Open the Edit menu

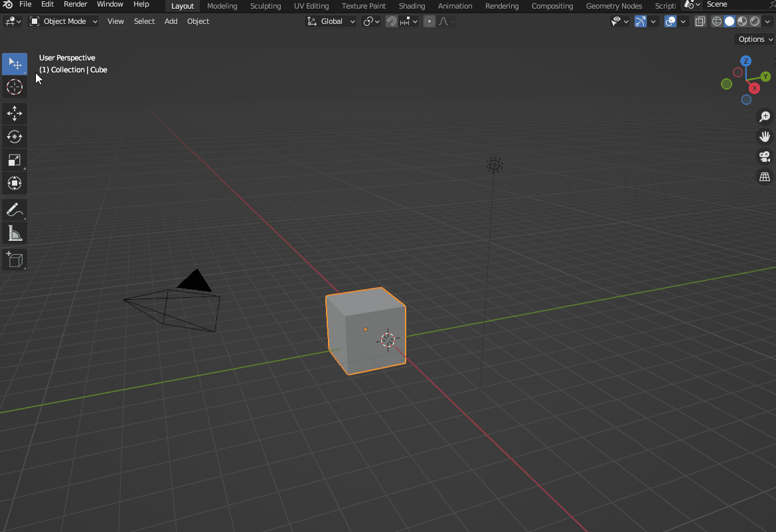click(48, 5)
